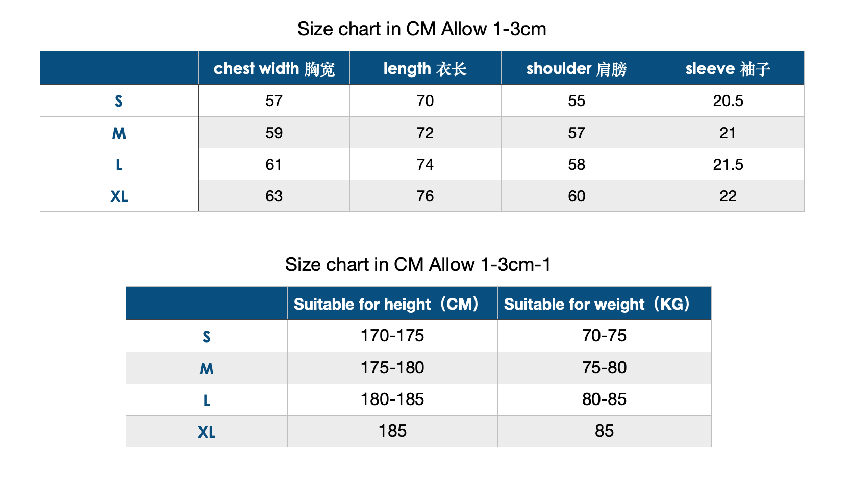
Task: Select the "chest width 胸宽" column header
Action: (x=274, y=68)
